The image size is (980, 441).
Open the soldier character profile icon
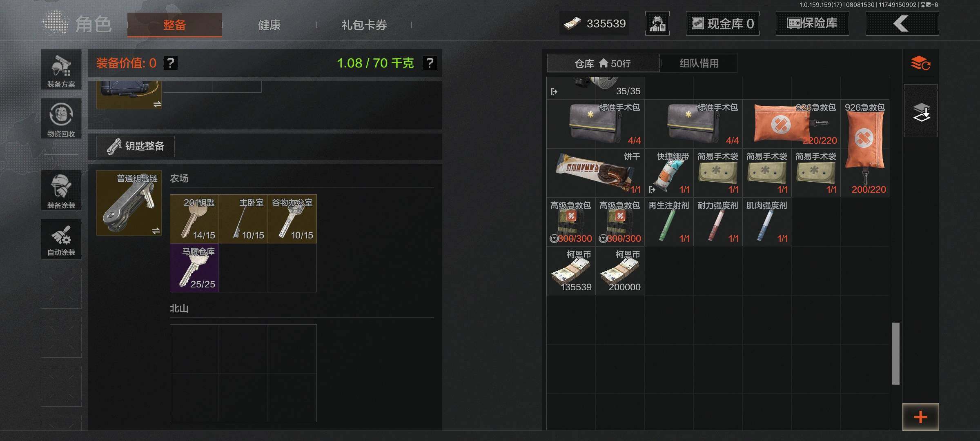click(657, 23)
